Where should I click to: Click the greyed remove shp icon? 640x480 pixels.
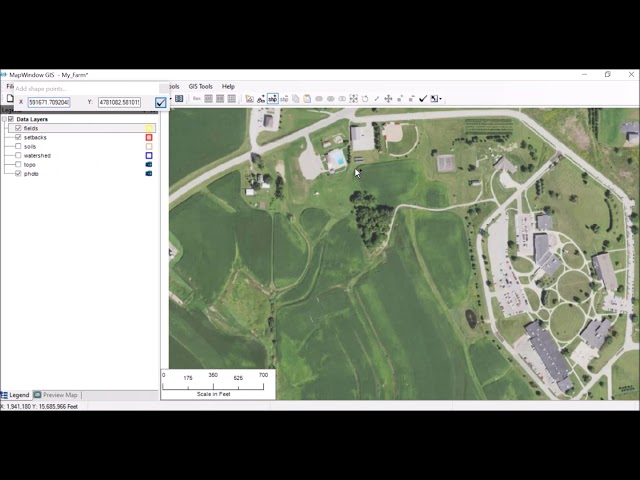coord(284,99)
